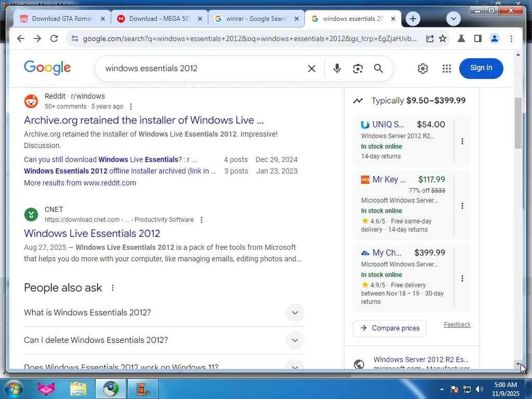
Task: Open a new browser tab
Action: [x=413, y=19]
